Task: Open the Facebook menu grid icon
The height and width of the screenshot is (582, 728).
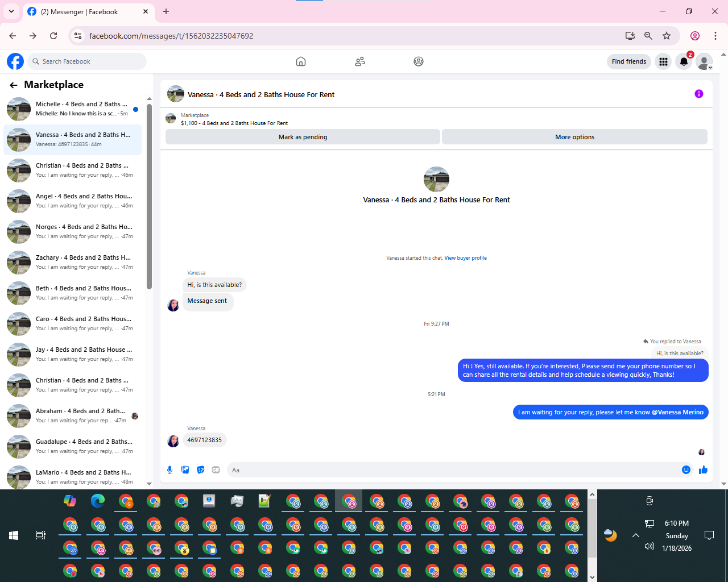Action: click(663, 61)
